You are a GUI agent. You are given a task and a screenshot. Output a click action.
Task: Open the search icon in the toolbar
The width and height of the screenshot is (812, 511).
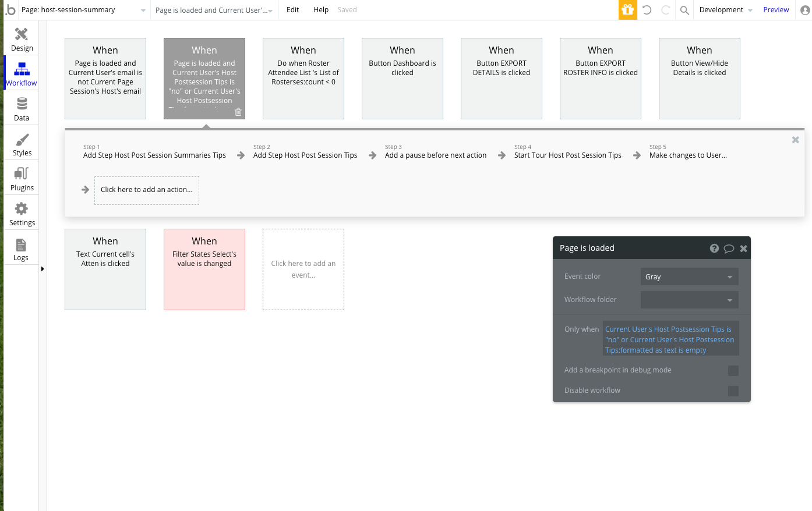(684, 10)
